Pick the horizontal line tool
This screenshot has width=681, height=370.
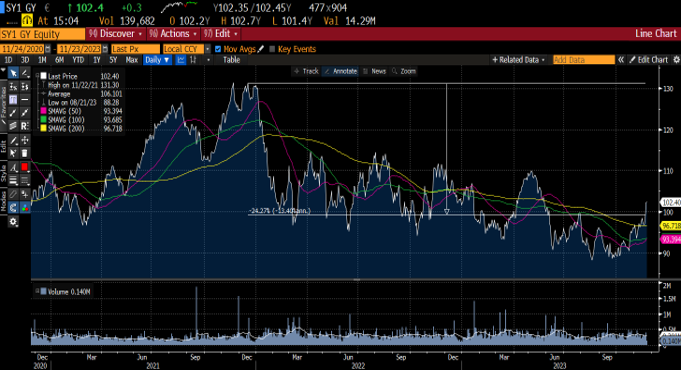[25, 100]
